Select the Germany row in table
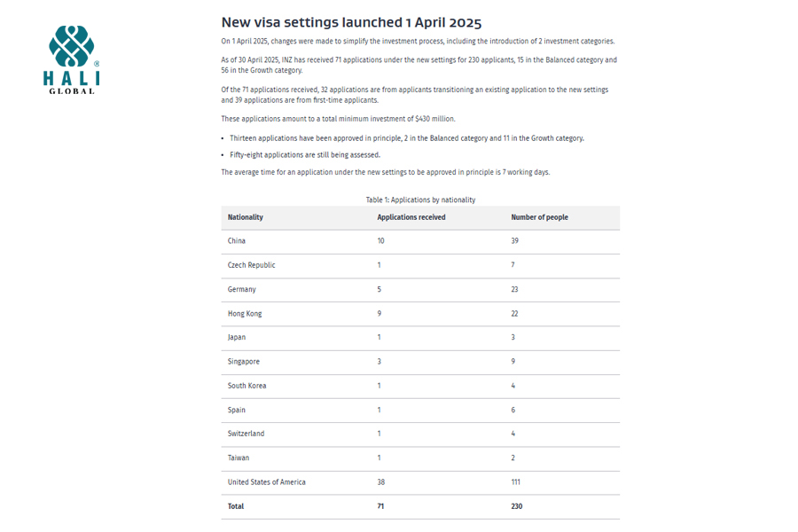798x532 pixels. pos(420,289)
